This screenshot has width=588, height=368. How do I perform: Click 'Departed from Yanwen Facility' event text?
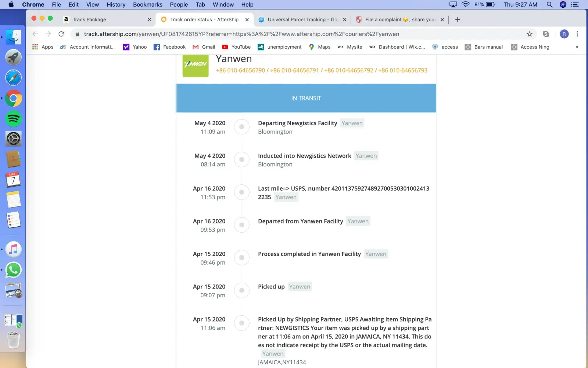[x=300, y=221]
